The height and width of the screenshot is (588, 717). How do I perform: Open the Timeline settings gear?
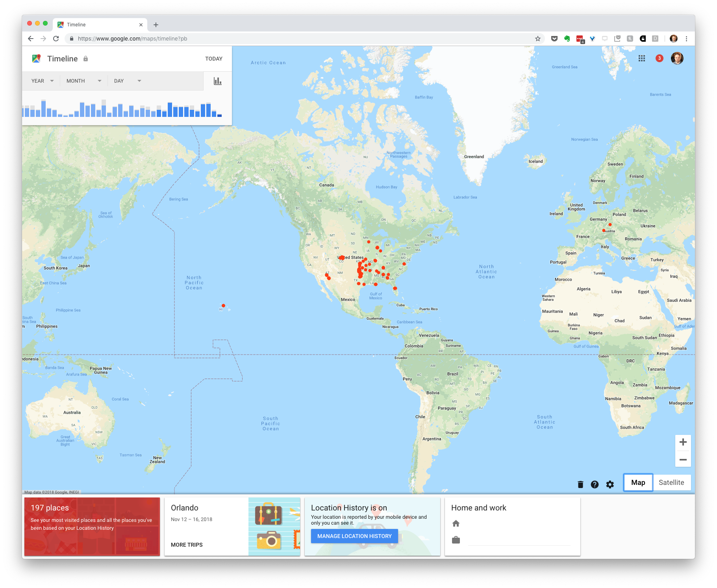[x=610, y=484]
